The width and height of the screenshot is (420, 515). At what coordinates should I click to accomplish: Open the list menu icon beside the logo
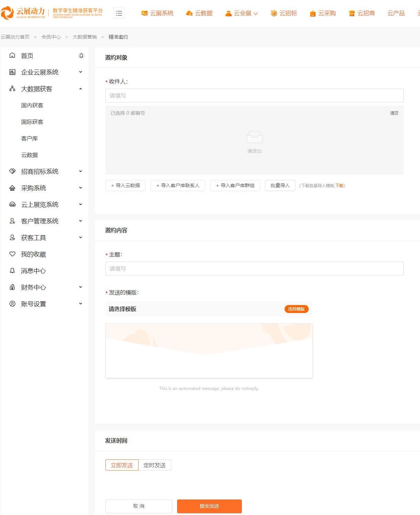coord(119,13)
